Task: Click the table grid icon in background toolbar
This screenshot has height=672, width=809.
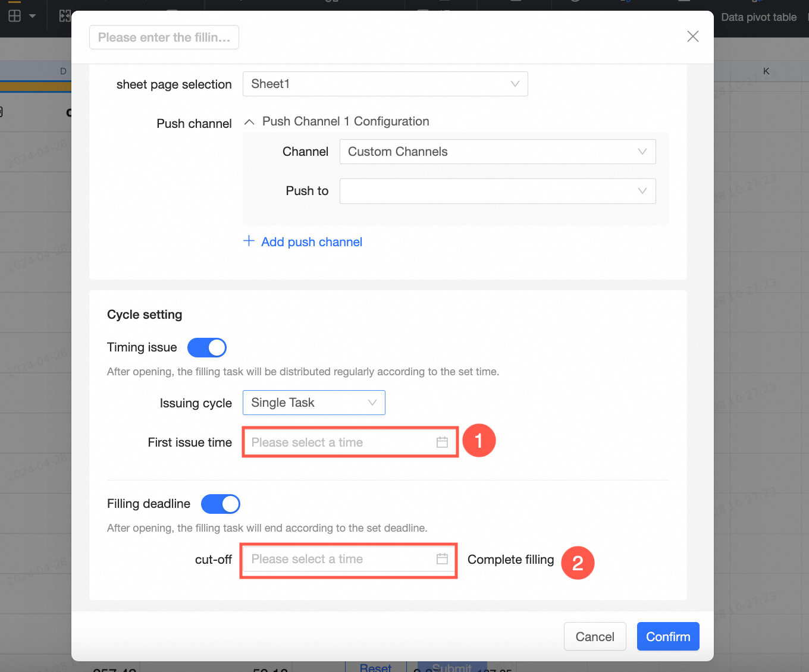Action: pos(15,16)
